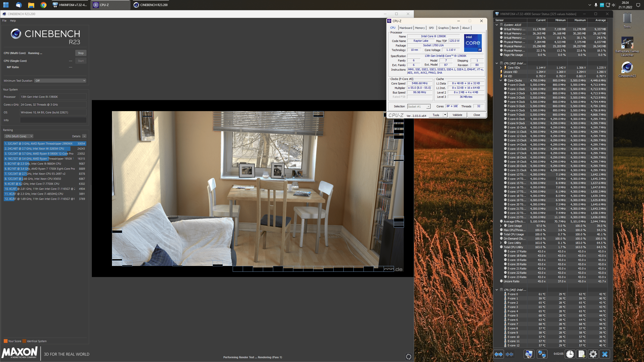Image resolution: width=644 pixels, height=362 pixels.
Task: Collapse CPU temperatures sensor group
Action: (x=497, y=290)
